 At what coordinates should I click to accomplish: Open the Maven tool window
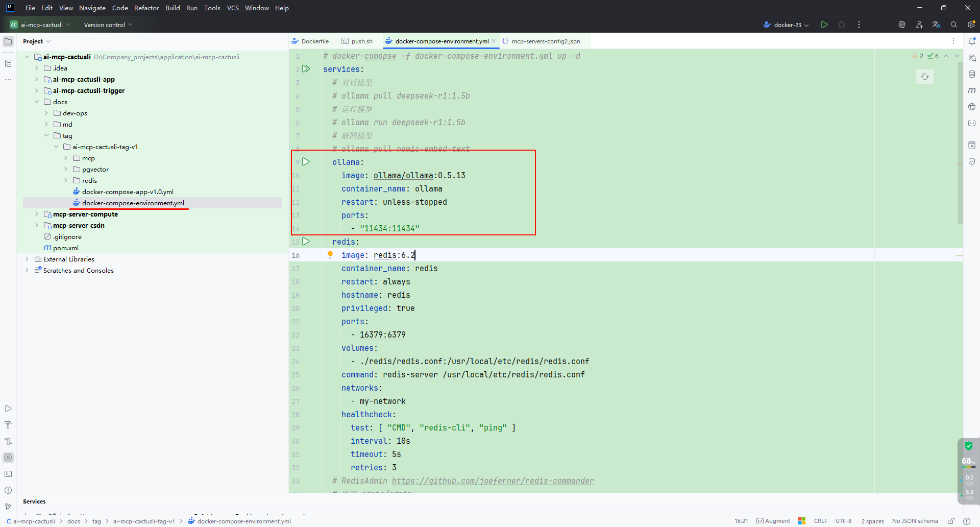(972, 90)
